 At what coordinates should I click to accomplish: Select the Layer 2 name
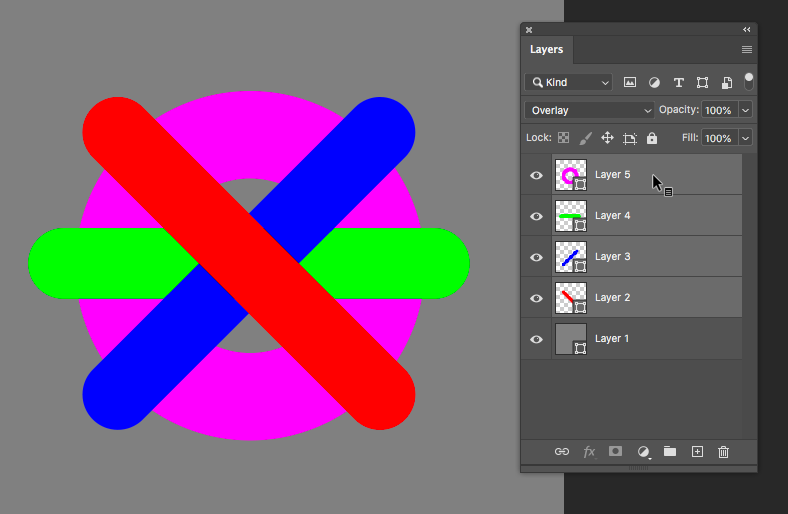pyautogui.click(x=612, y=297)
